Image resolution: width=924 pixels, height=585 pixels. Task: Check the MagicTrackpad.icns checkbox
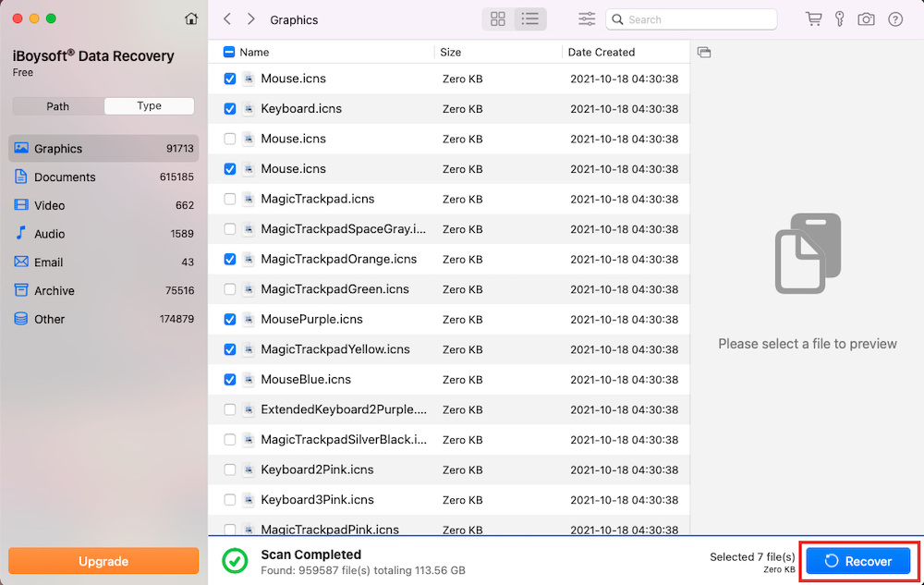pyautogui.click(x=230, y=199)
